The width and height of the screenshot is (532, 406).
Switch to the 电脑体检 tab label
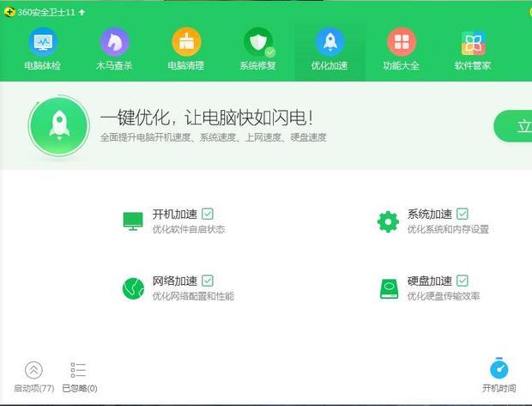[42, 65]
